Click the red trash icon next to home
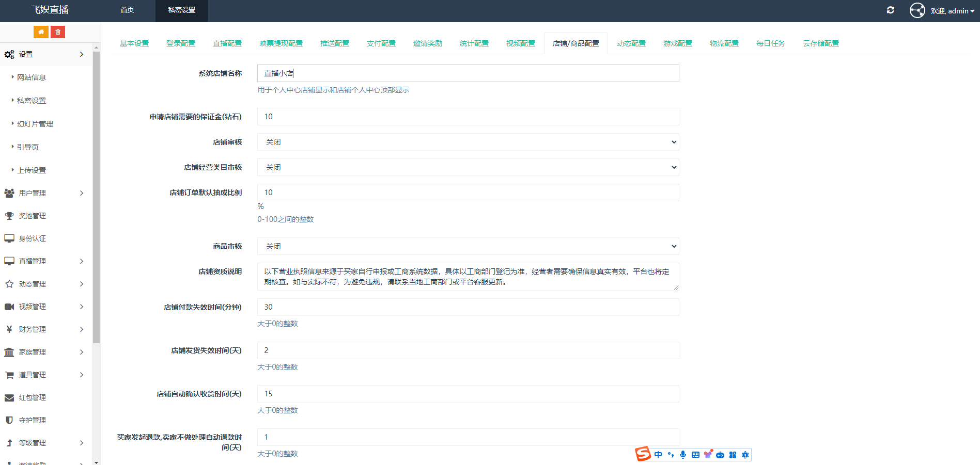980x465 pixels. 58,31
